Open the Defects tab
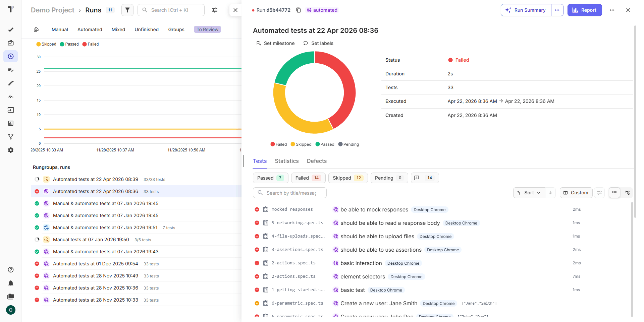The height and width of the screenshot is (322, 644). 317,161
